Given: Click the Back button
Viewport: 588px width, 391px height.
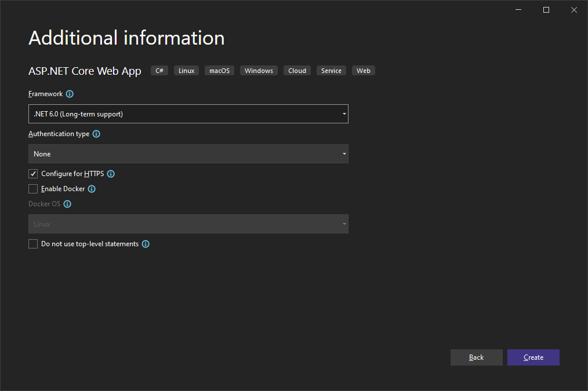Looking at the screenshot, I should 476,357.
